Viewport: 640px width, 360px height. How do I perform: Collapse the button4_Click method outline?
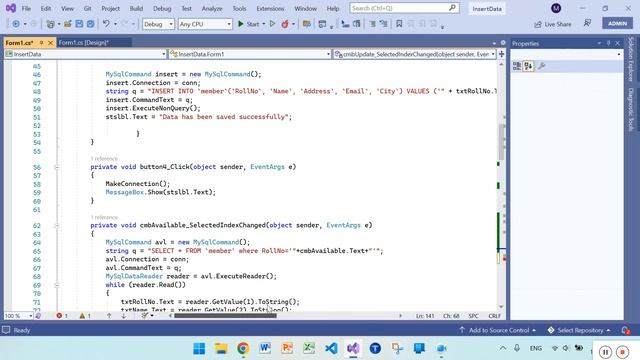tap(57, 167)
